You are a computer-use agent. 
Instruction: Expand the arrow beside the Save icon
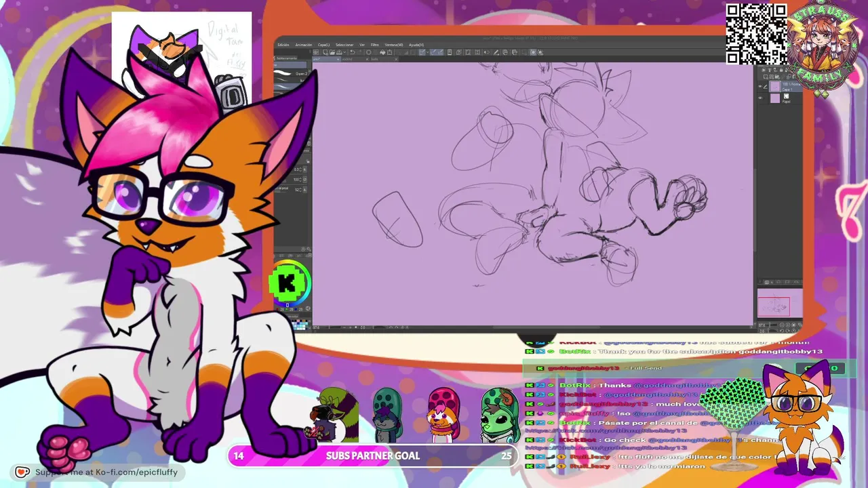[344, 52]
